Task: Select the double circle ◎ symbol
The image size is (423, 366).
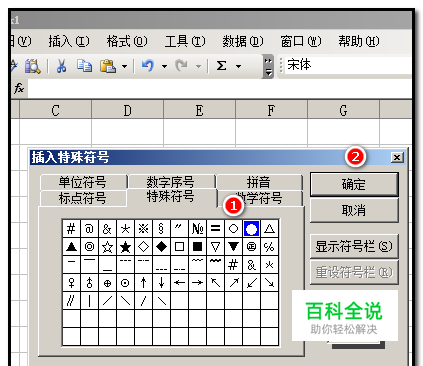Action: pos(89,247)
